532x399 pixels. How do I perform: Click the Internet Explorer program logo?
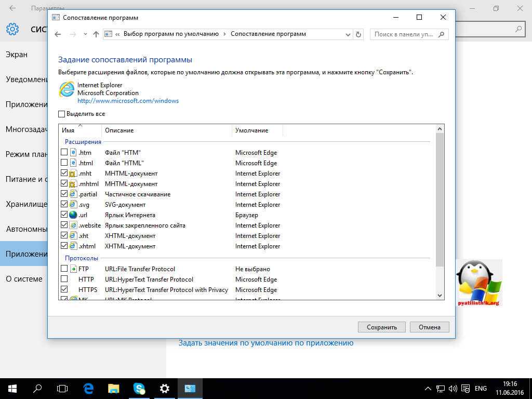coord(66,89)
